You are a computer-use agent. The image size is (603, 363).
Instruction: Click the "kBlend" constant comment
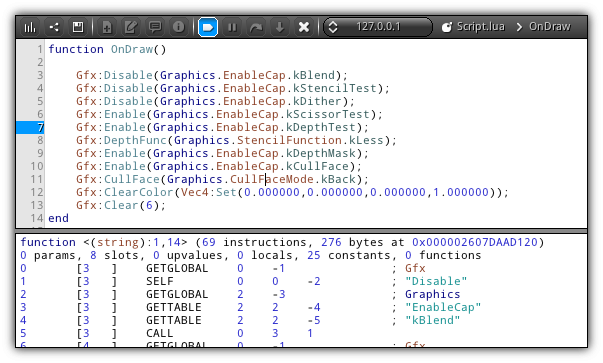click(433, 321)
